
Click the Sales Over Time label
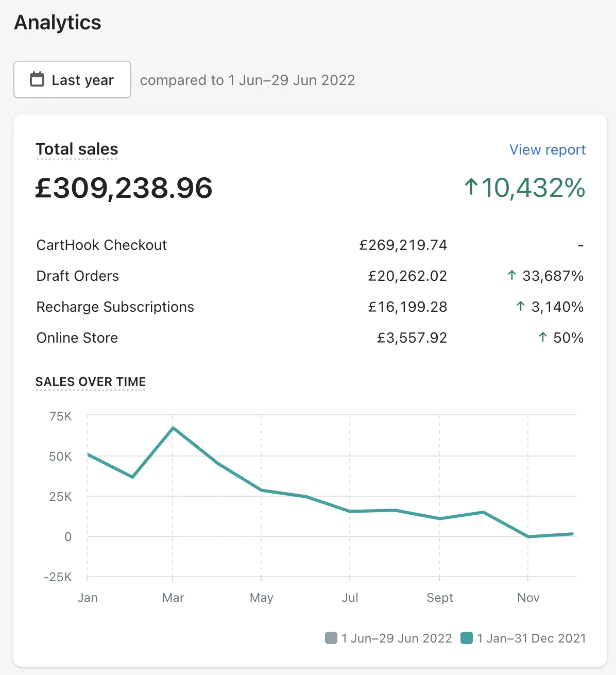[x=91, y=382]
